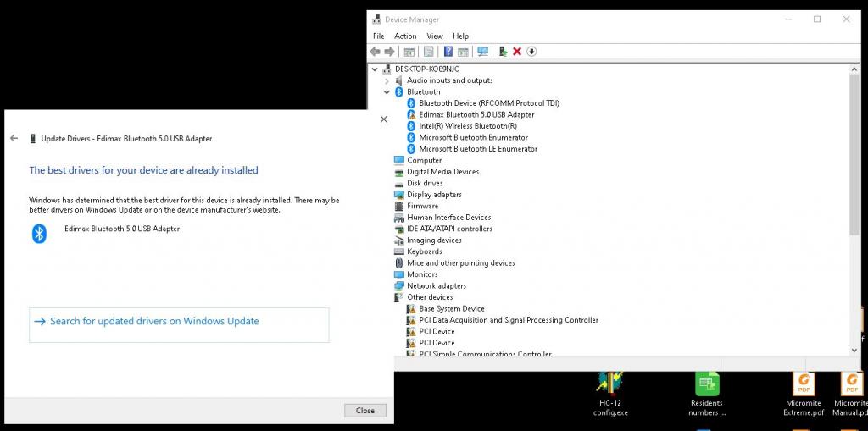Open the Action menu

coord(405,36)
